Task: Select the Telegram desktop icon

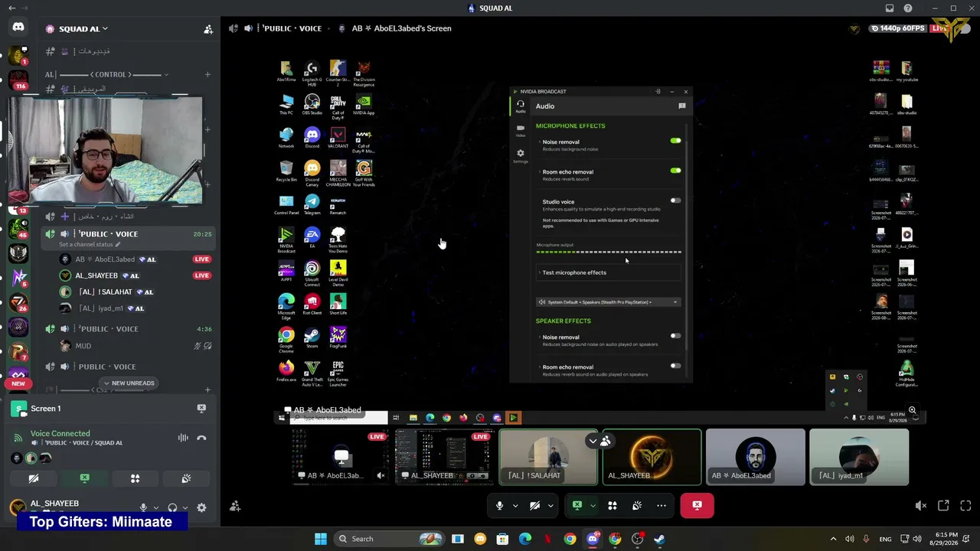Action: [312, 204]
